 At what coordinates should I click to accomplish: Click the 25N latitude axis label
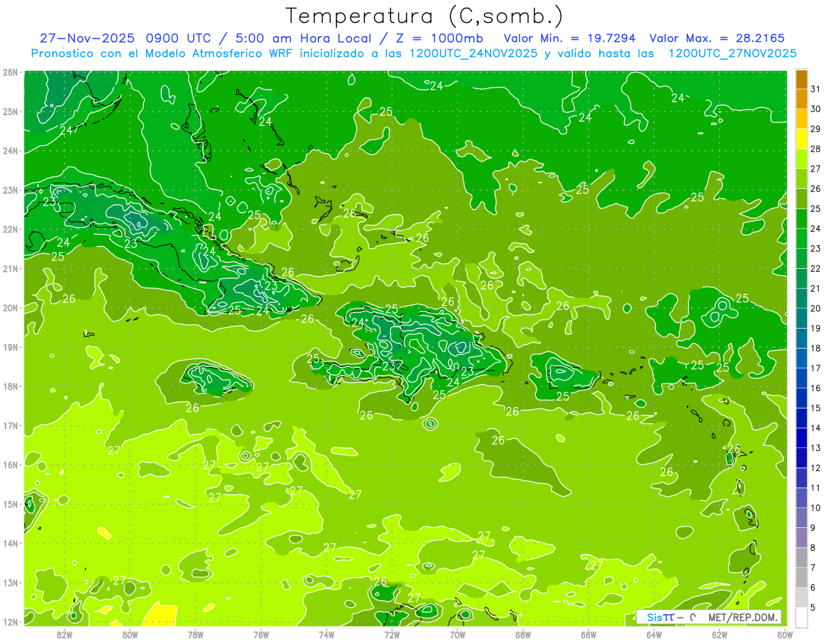(x=10, y=111)
